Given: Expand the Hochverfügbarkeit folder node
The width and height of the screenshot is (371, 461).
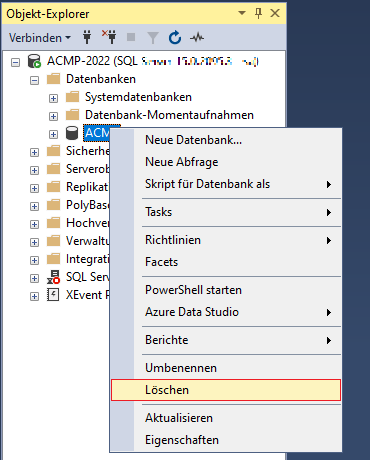Looking at the screenshot, I should 34,224.
